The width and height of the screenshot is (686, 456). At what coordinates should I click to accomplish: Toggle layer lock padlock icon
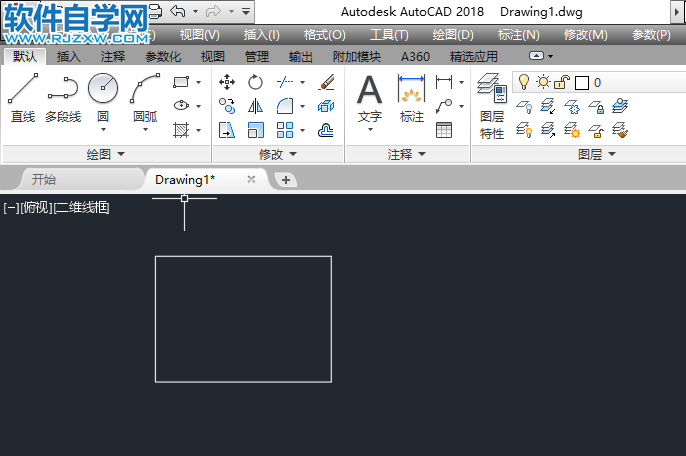coord(562,82)
